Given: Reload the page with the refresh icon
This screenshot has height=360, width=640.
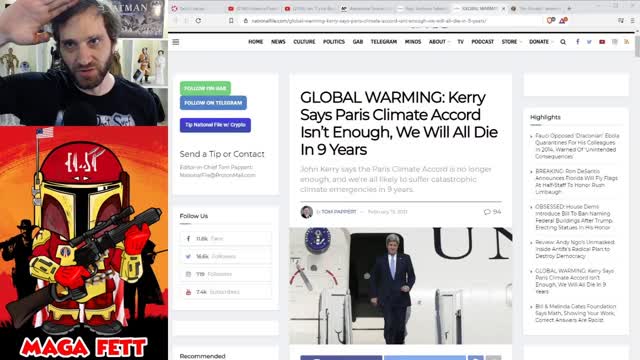Looking at the screenshot, I should 198,20.
